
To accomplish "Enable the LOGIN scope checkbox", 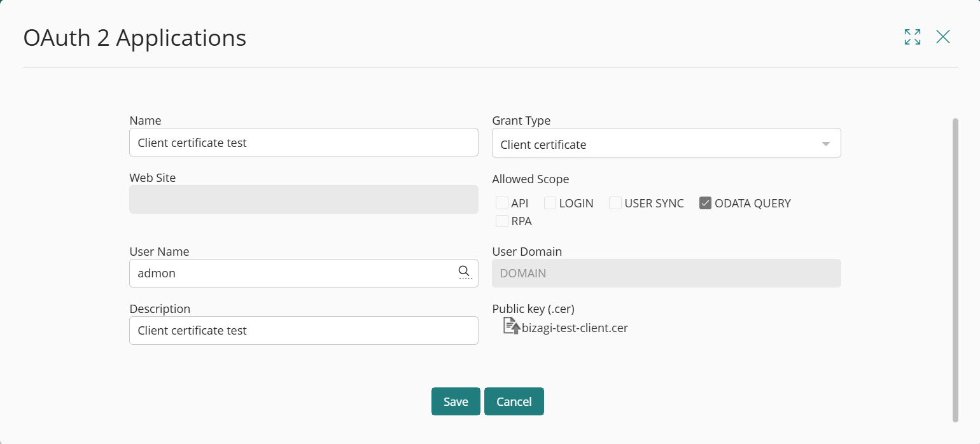I will pos(550,202).
